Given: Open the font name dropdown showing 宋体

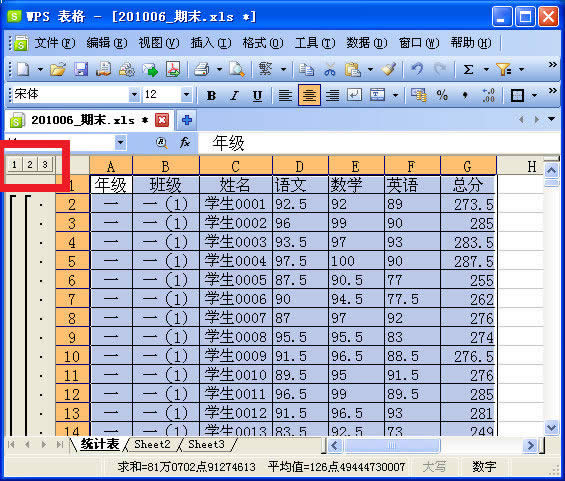Looking at the screenshot, I should [134, 95].
